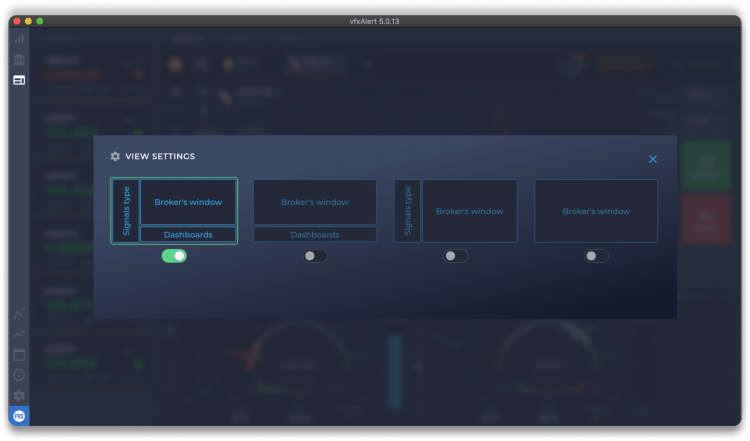Screen dimensions: 750x441
Task: Disable the enabled green toggle under first layout
Action: pos(174,256)
